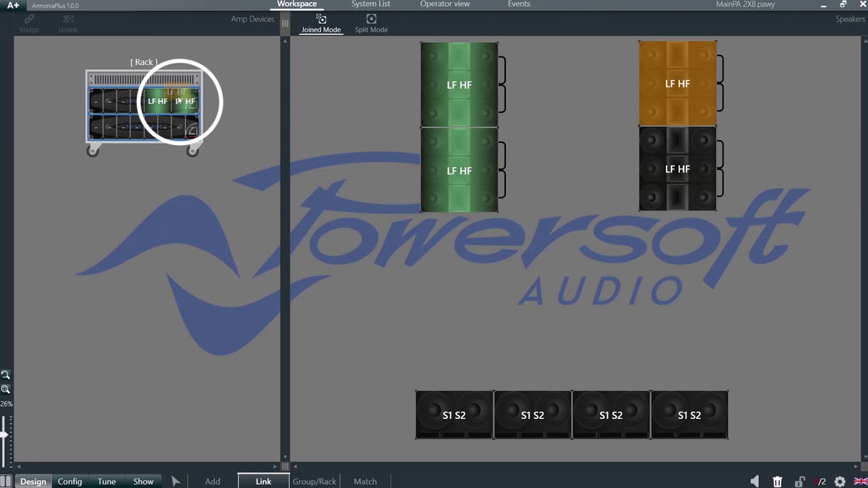Image resolution: width=868 pixels, height=488 pixels.
Task: Open settings gear icon
Action: [x=840, y=481]
